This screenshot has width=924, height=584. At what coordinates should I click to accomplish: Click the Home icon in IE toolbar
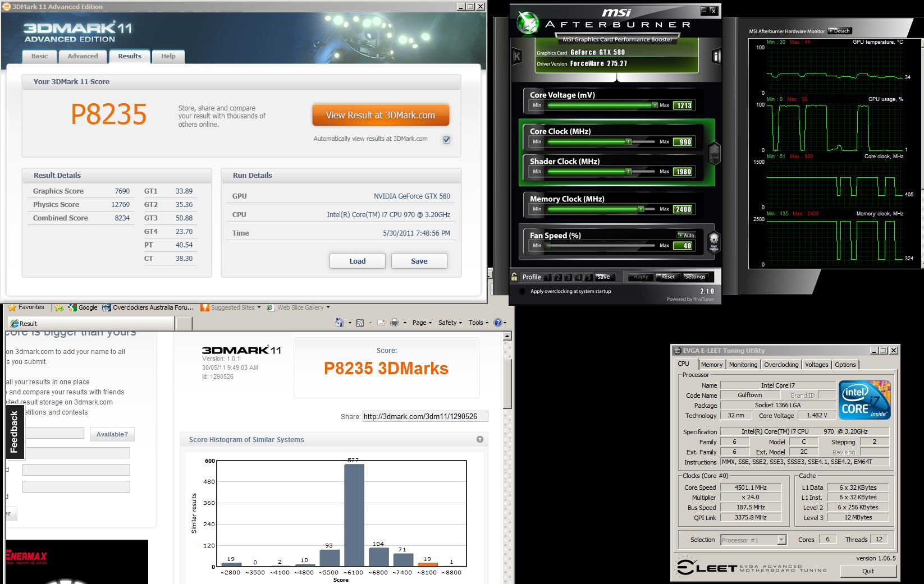(x=339, y=323)
